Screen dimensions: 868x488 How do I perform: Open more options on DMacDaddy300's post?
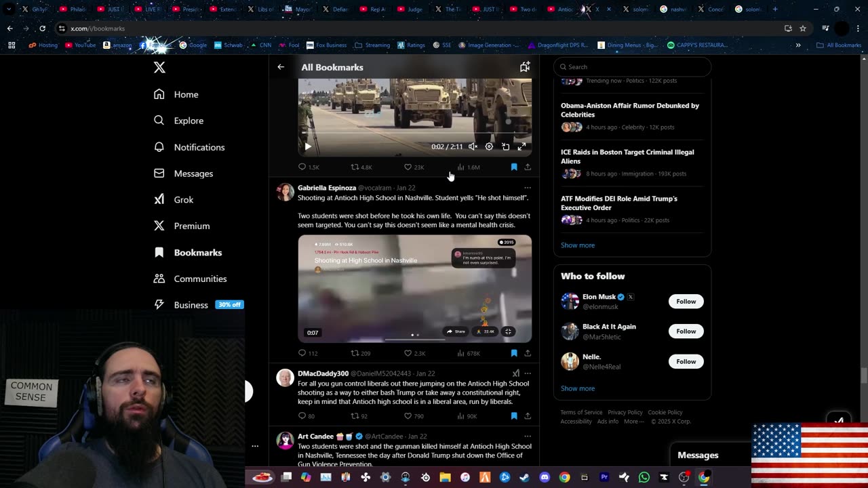(x=528, y=373)
